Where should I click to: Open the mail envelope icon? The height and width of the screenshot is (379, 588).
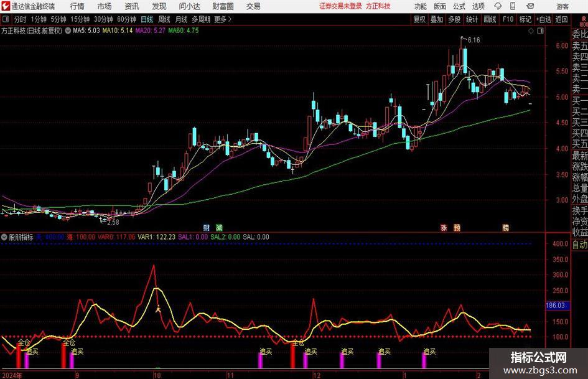coord(530,6)
